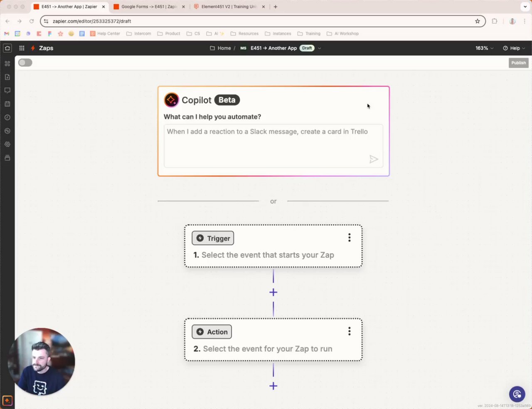
Task: Open a new browser tab
Action: coord(276,7)
